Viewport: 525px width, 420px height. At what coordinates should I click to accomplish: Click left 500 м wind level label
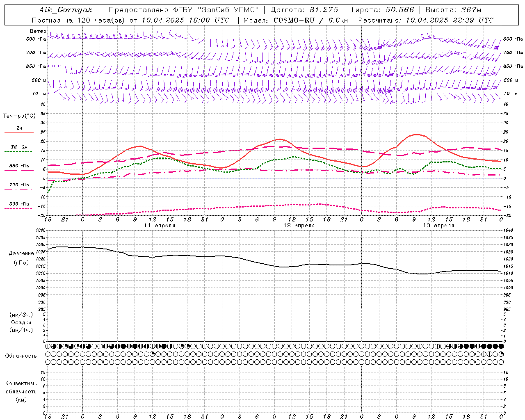tap(39, 80)
